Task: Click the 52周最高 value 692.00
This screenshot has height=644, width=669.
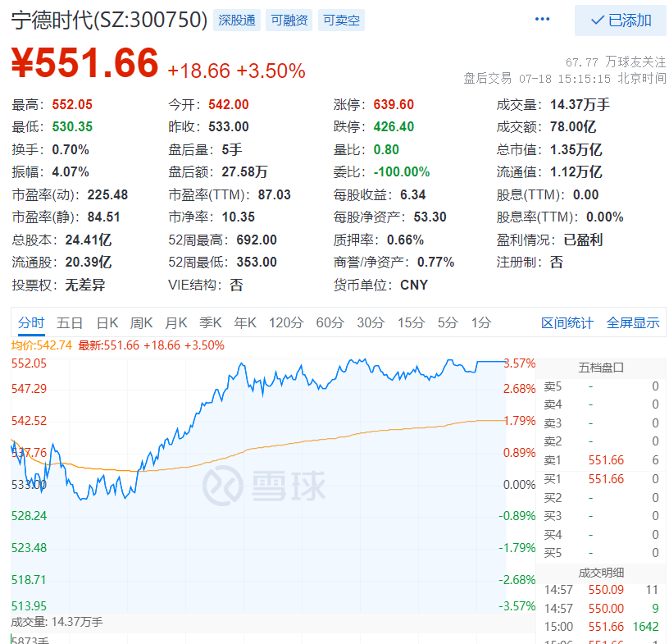Action: pyautogui.click(x=257, y=240)
